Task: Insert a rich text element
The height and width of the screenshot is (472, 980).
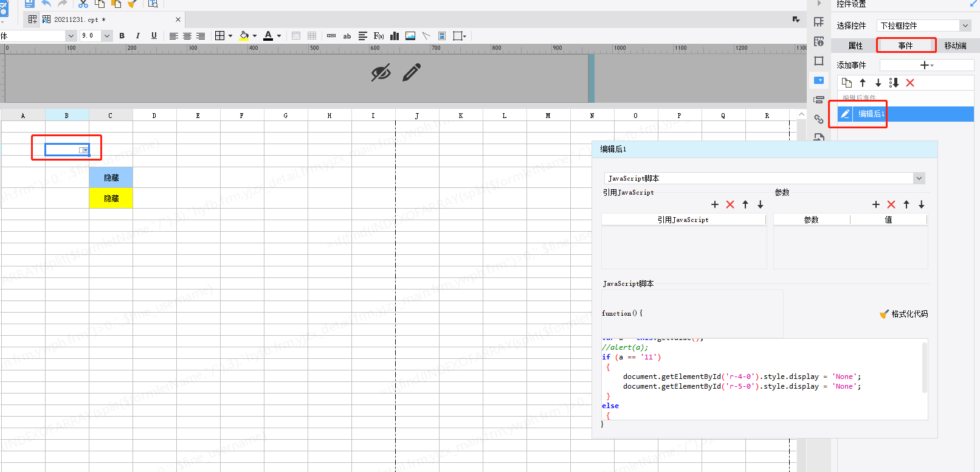Action: pyautogui.click(x=363, y=36)
